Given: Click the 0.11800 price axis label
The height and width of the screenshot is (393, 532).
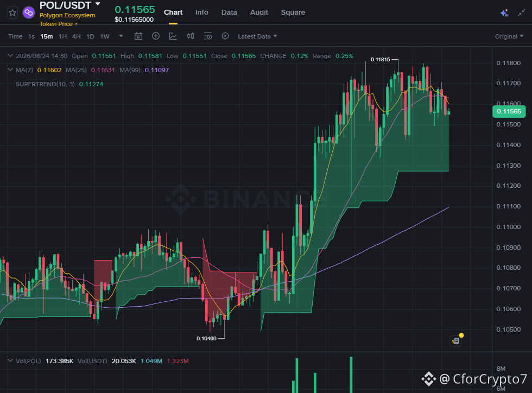Looking at the screenshot, I should [x=508, y=63].
